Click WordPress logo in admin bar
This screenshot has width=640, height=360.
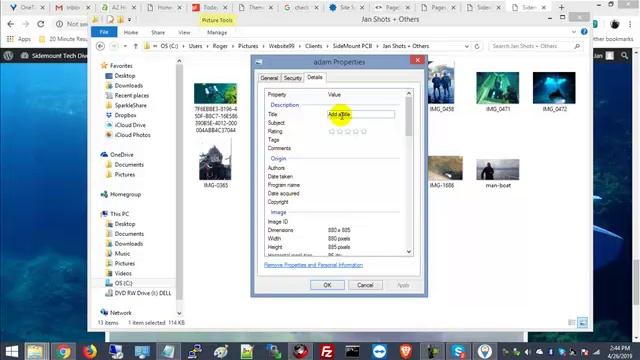(8, 56)
